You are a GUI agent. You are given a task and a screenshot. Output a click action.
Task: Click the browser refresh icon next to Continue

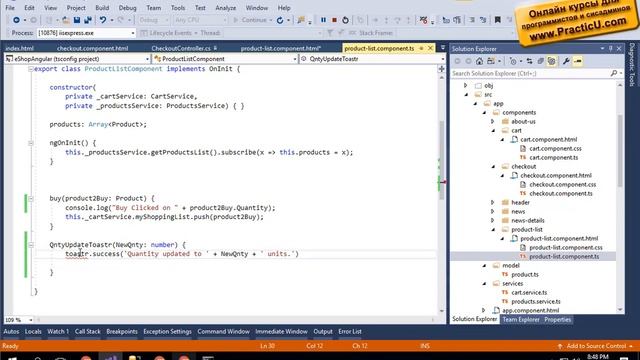point(280,20)
